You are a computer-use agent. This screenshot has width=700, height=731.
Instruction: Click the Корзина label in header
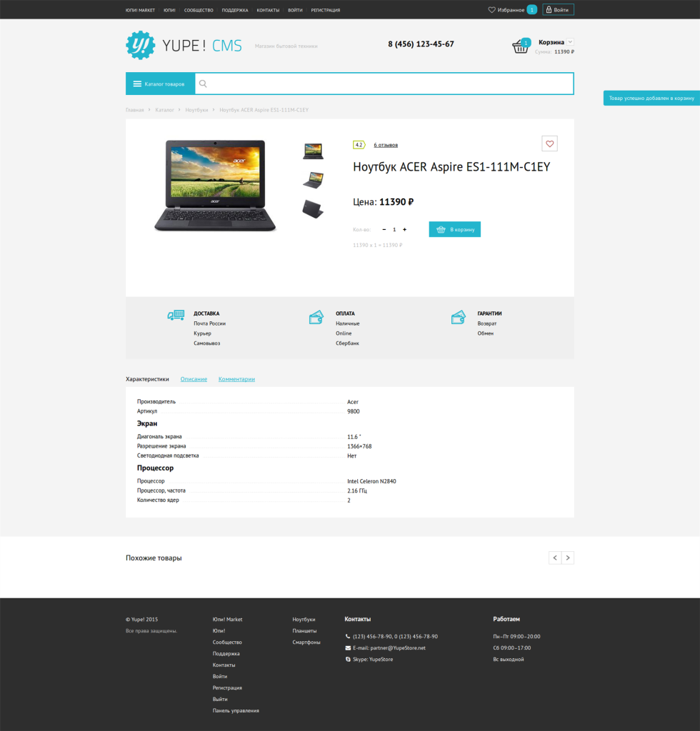551,42
